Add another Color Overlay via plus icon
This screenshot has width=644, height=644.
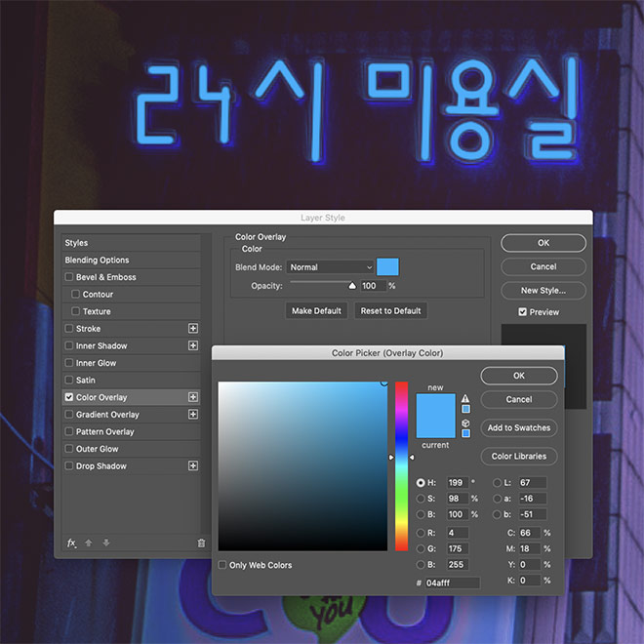pos(193,397)
